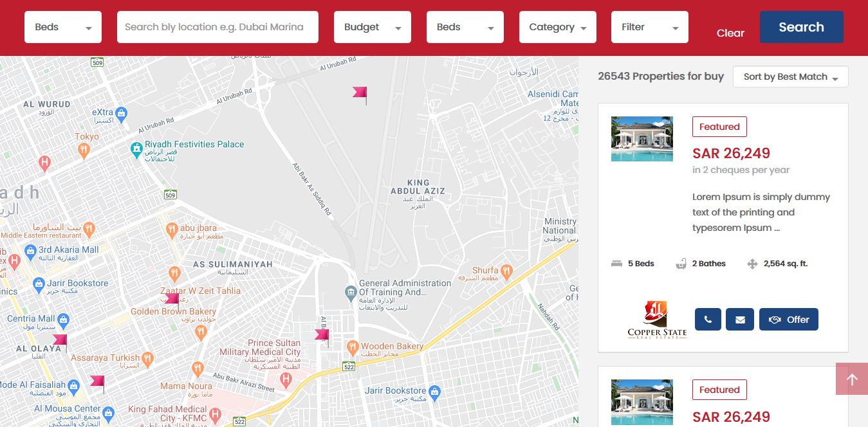The height and width of the screenshot is (427, 868).
Task: Expand the Filter dropdown
Action: coord(650,27)
